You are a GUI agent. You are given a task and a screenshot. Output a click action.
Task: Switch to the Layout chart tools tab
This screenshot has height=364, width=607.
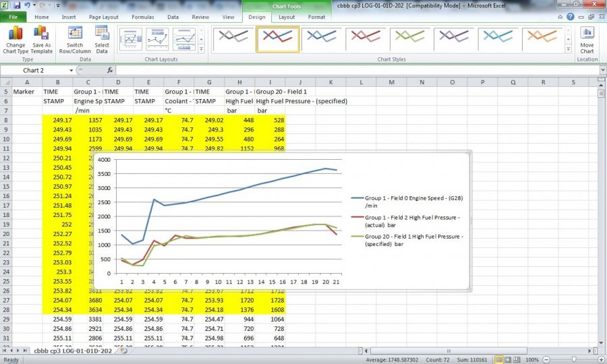click(x=287, y=17)
